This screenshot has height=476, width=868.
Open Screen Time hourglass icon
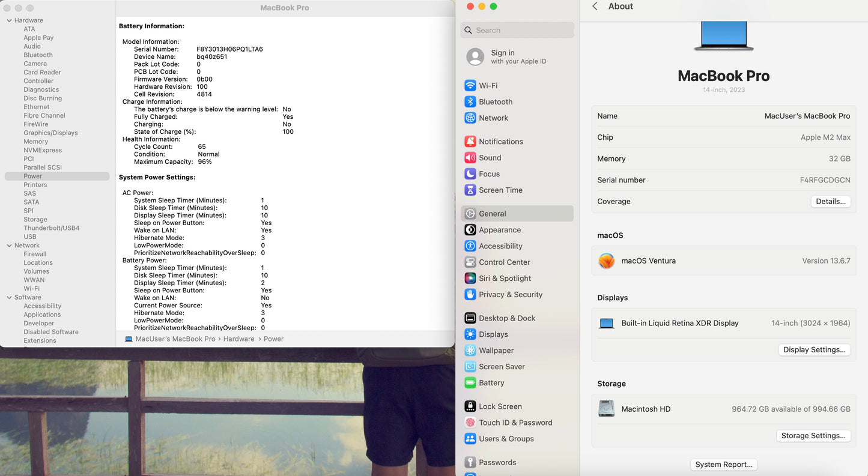click(x=470, y=190)
